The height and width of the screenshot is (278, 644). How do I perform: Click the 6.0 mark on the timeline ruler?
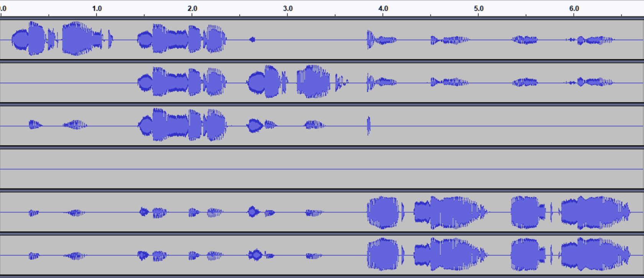574,8
